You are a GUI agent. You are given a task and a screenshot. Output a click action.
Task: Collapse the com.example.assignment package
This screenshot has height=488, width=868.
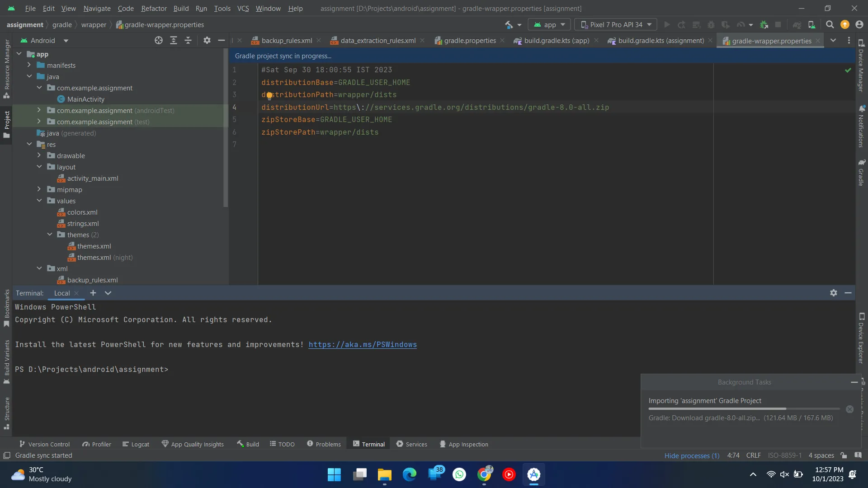(40, 88)
